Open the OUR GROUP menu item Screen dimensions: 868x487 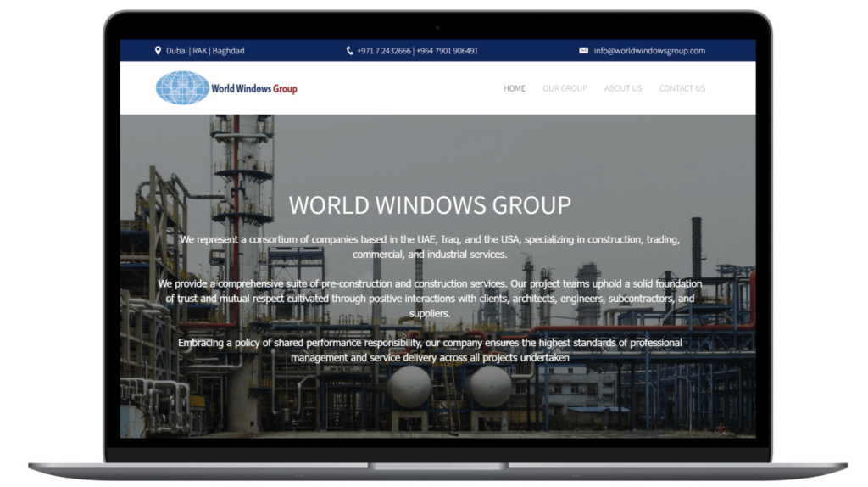[565, 88]
